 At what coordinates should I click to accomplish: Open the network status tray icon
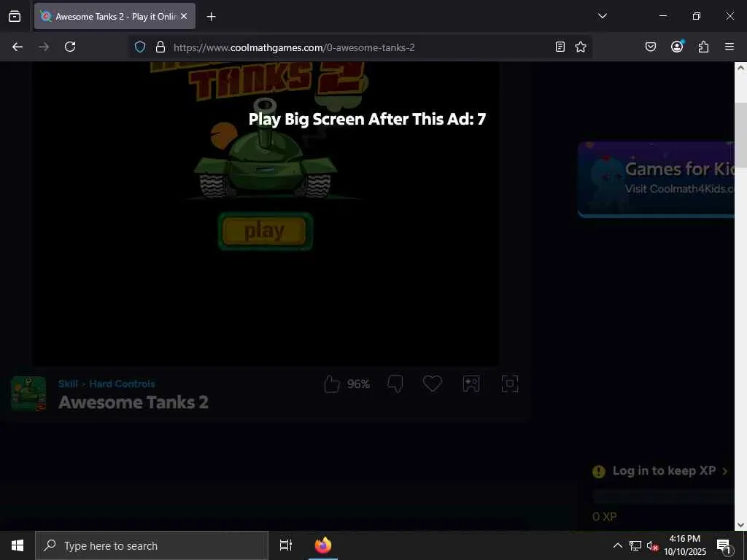point(635,545)
